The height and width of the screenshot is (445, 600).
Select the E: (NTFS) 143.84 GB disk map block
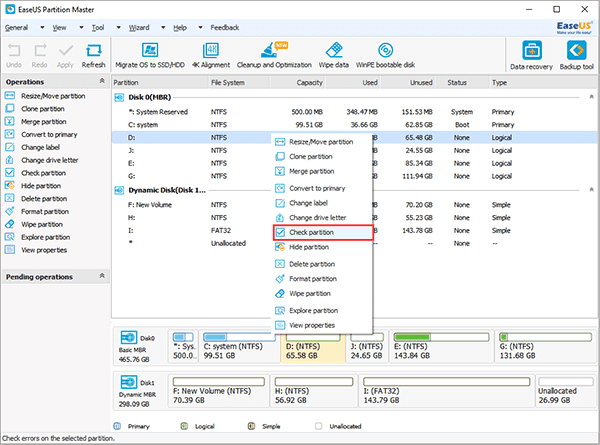[x=442, y=346]
